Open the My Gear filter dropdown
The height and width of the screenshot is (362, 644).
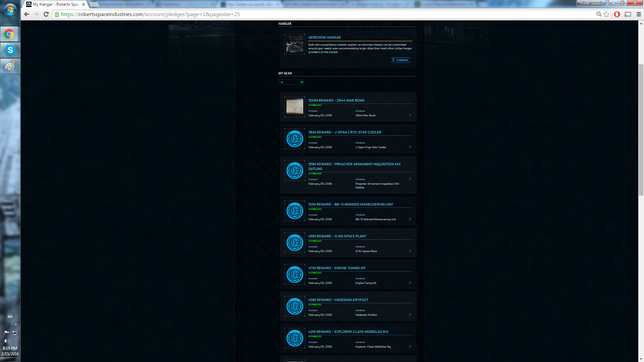[291, 82]
